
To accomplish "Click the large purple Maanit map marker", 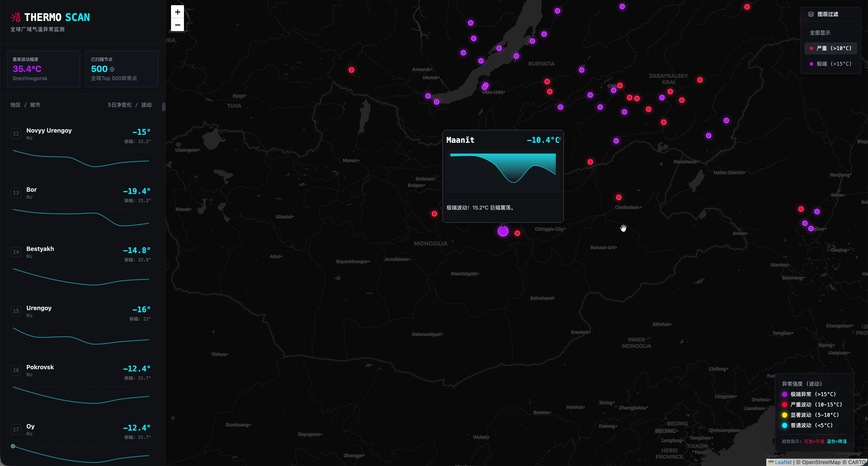I will (x=503, y=231).
